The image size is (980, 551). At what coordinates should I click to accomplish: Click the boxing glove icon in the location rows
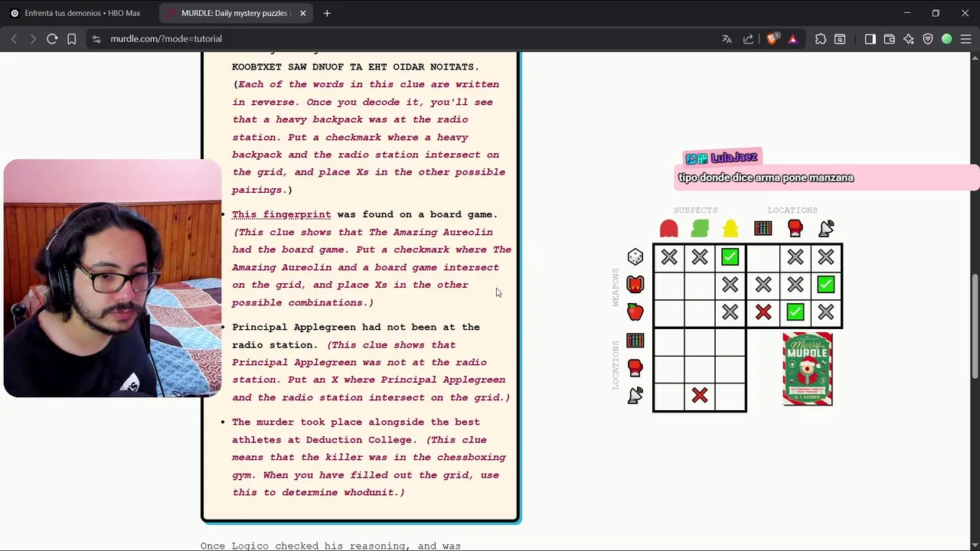pos(635,368)
